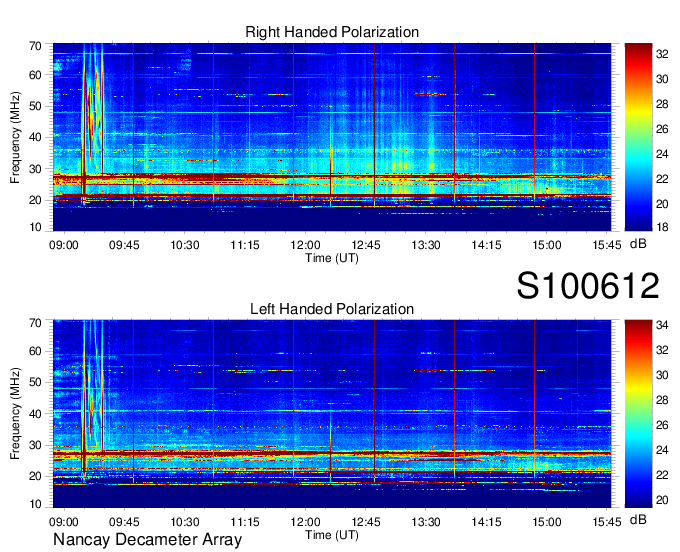Click "15:45" tick on the lower time axis

607,522
